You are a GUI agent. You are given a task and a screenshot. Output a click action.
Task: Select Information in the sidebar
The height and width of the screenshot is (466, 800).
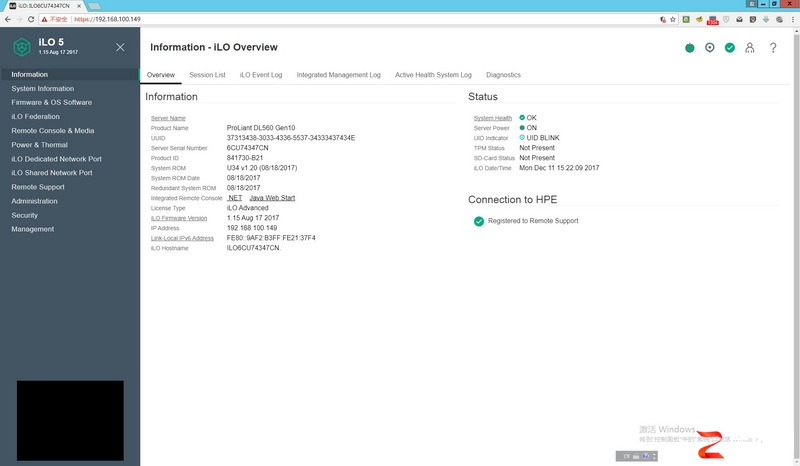[70, 75]
